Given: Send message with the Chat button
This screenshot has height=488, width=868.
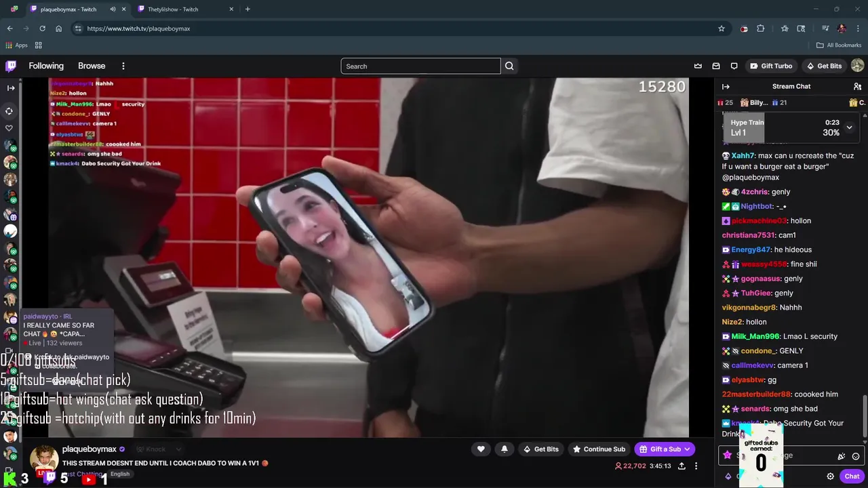Looking at the screenshot, I should [x=852, y=476].
